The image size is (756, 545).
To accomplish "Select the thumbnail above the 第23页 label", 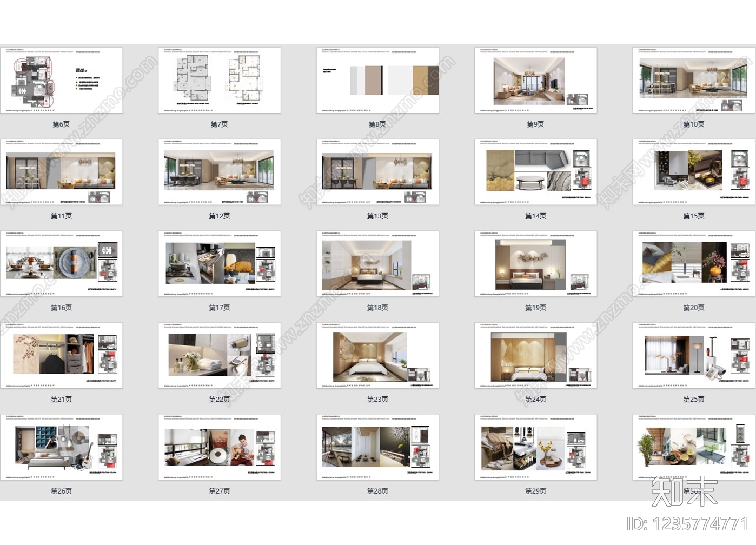I will 377,356.
